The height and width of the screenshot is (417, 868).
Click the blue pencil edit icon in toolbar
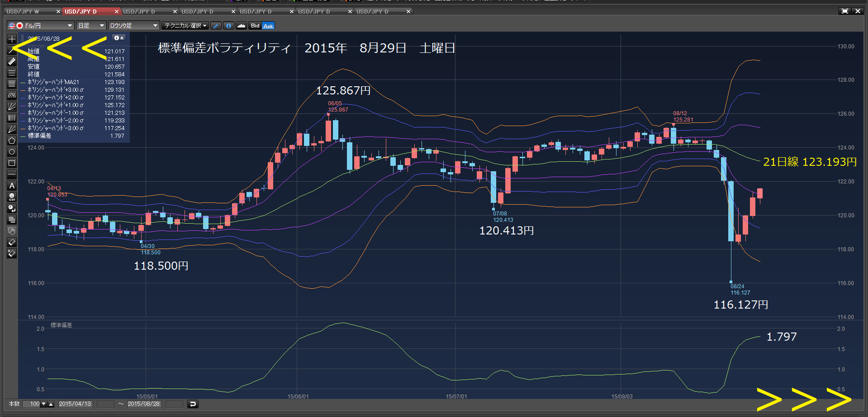[x=216, y=26]
